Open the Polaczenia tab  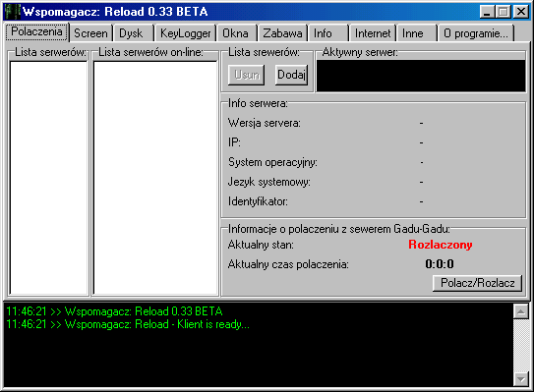pyautogui.click(x=36, y=32)
